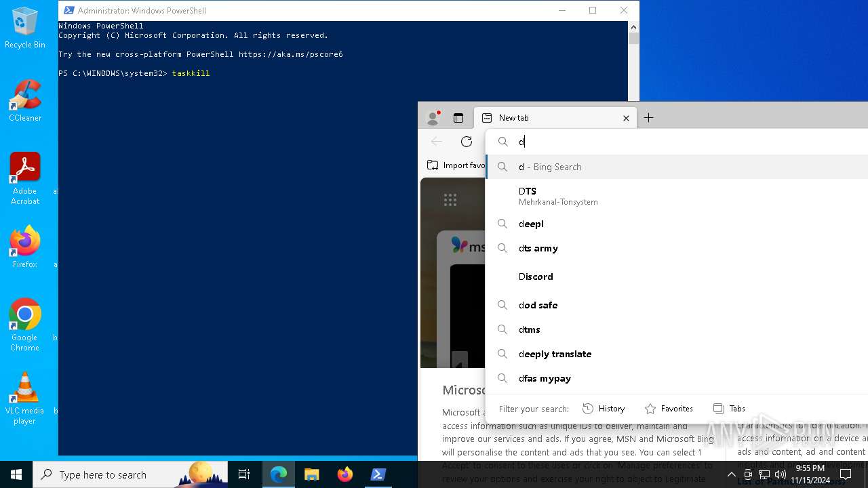The image size is (868, 488).
Task: Click the PowerShell title bar icon
Action: (68, 10)
